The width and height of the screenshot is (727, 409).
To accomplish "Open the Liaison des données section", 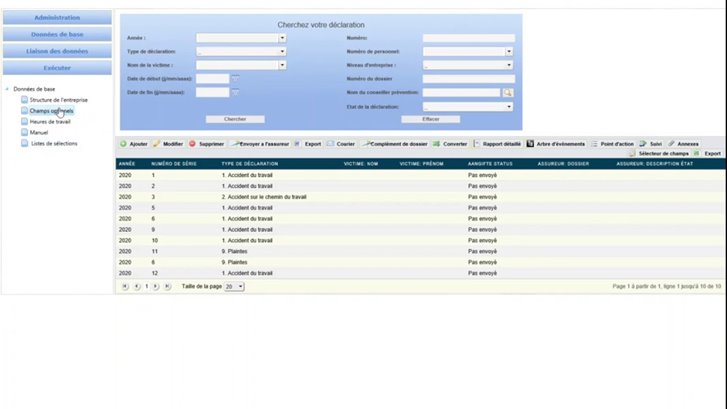I will [x=57, y=51].
